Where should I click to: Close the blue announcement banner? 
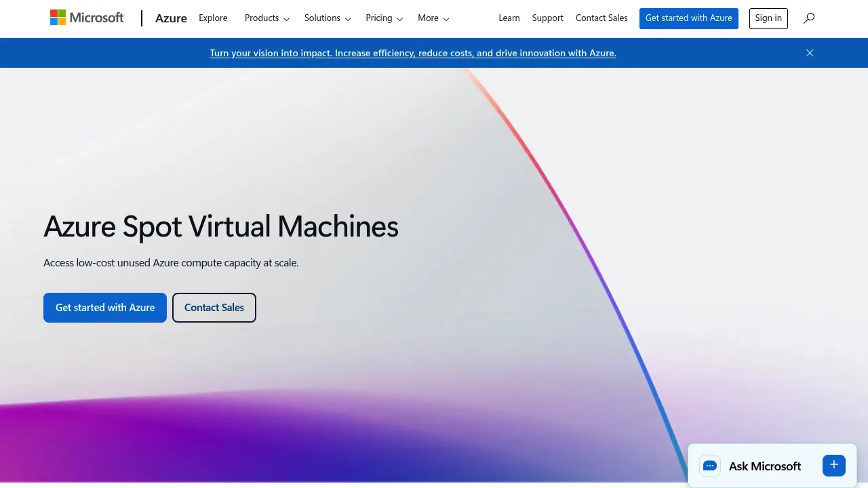(x=810, y=53)
